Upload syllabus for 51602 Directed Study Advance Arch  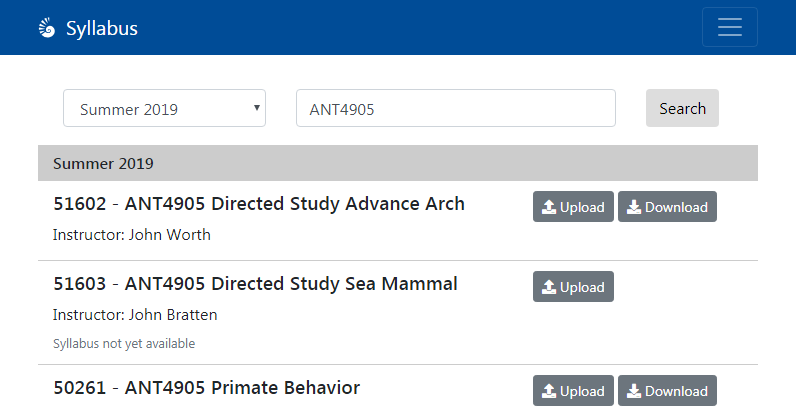coord(573,207)
